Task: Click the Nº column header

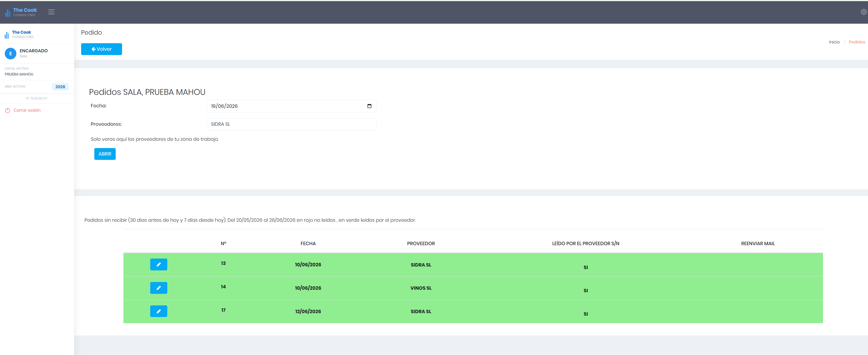Action: tap(223, 244)
